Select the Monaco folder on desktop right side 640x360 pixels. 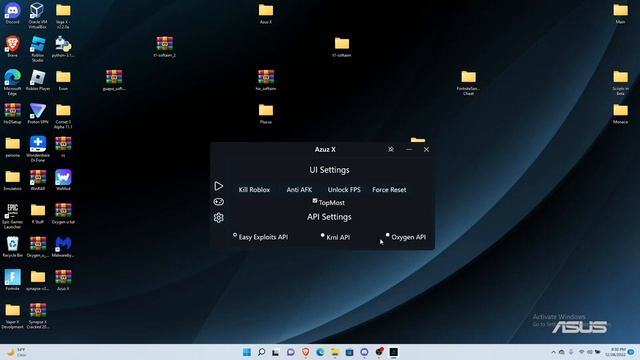tap(620, 113)
